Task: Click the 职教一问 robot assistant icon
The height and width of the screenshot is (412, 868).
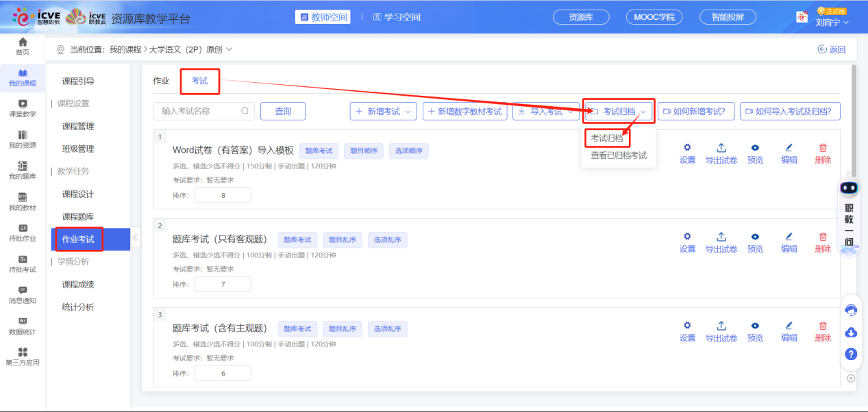Action: (850, 189)
